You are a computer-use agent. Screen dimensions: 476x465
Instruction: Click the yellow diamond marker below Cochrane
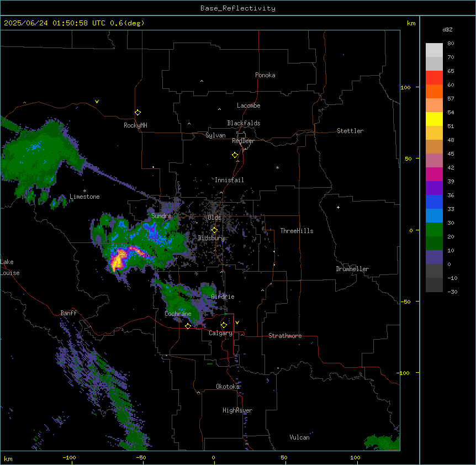(x=188, y=326)
